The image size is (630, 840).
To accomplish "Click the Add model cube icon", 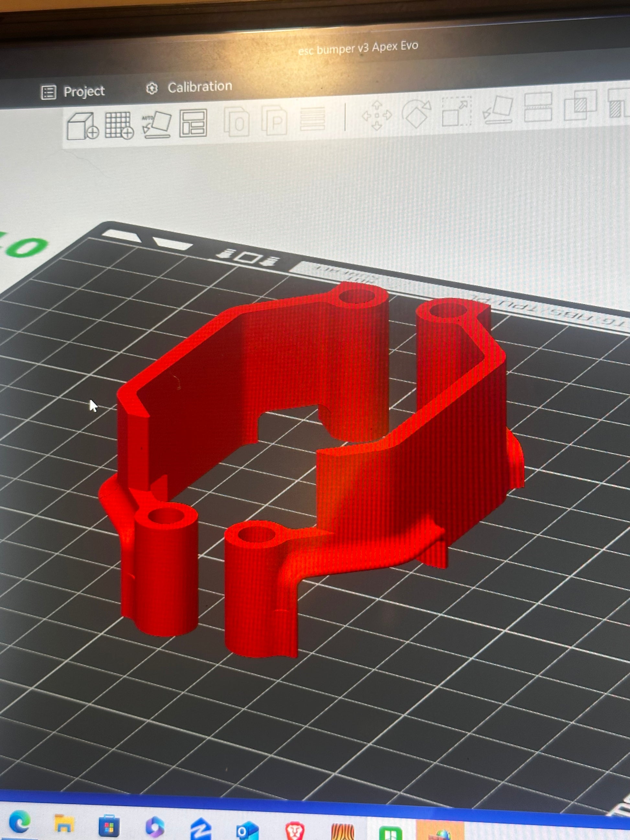I will point(82,127).
